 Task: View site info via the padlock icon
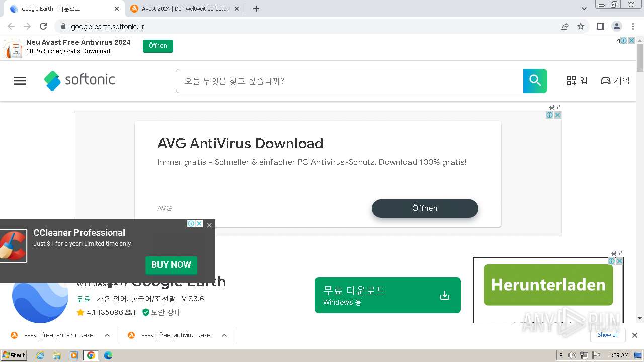pyautogui.click(x=63, y=26)
